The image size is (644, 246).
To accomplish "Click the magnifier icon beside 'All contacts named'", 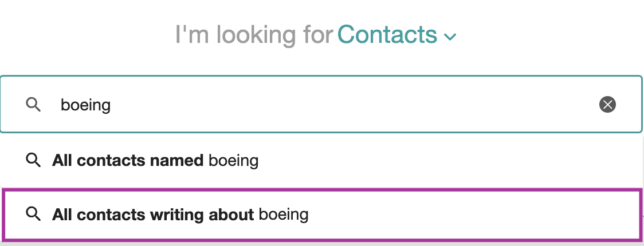I will pyautogui.click(x=33, y=160).
